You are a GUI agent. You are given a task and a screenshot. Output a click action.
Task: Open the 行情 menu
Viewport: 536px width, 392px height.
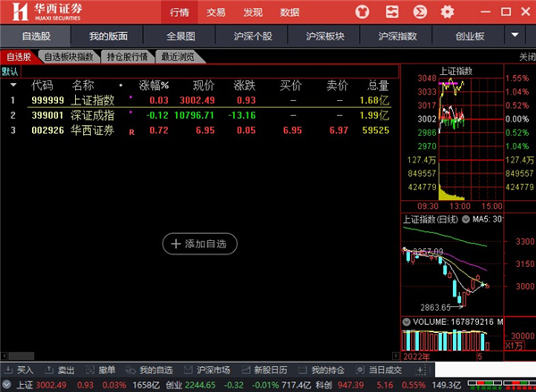tap(180, 13)
